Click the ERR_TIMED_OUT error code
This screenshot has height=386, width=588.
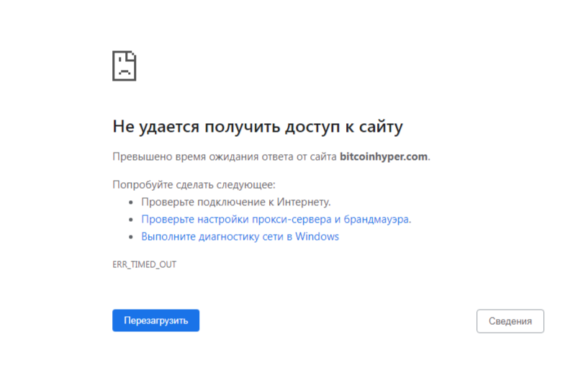pos(144,264)
